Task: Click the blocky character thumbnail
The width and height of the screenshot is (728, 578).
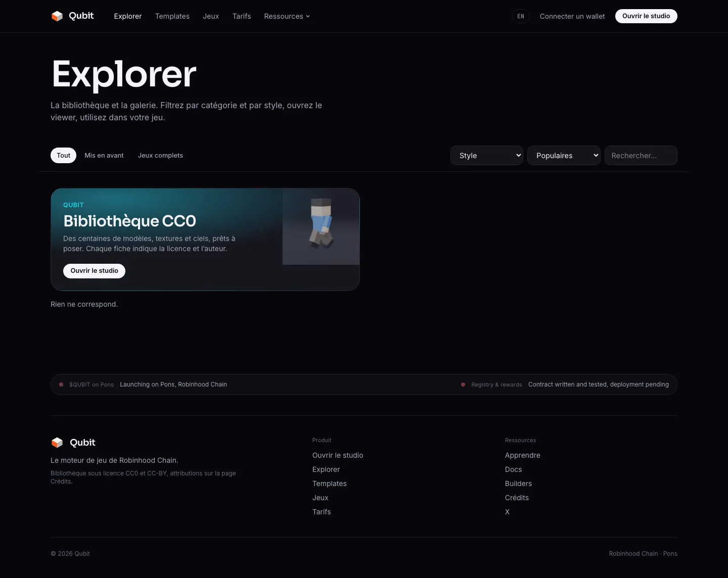Action: click(x=321, y=226)
